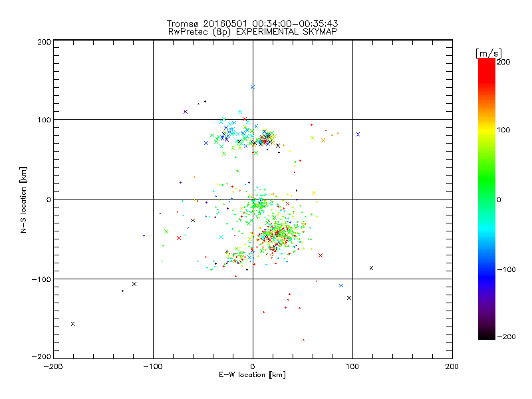Click y-axis tick label '0'
The height and width of the screenshot is (399, 532).
(x=49, y=199)
